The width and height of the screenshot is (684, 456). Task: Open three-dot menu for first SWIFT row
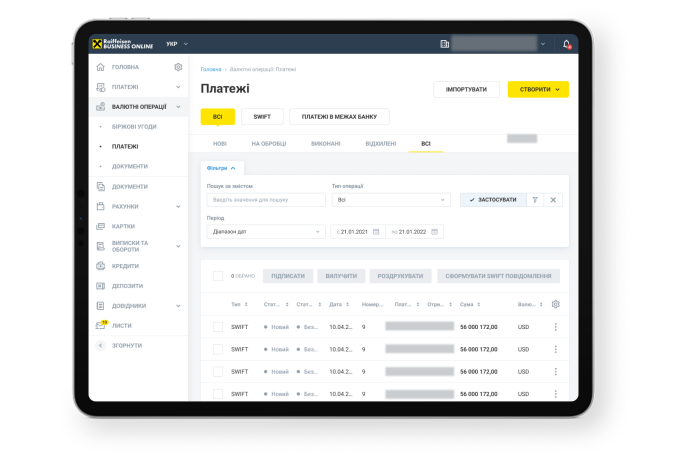[556, 327]
